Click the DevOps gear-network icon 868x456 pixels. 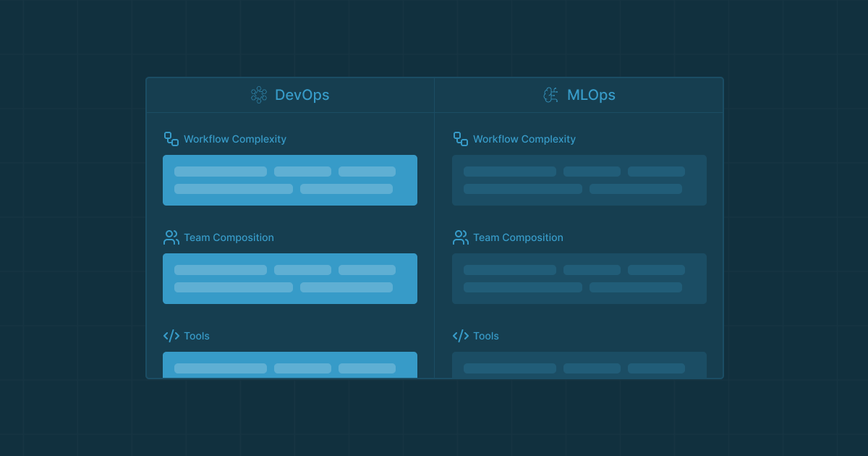coord(259,95)
